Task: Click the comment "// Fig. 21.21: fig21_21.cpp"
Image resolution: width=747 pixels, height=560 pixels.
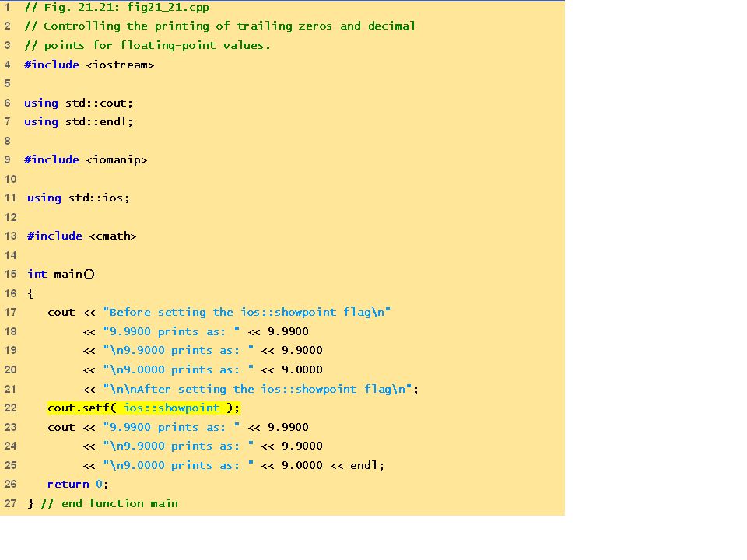Action: 117,7
